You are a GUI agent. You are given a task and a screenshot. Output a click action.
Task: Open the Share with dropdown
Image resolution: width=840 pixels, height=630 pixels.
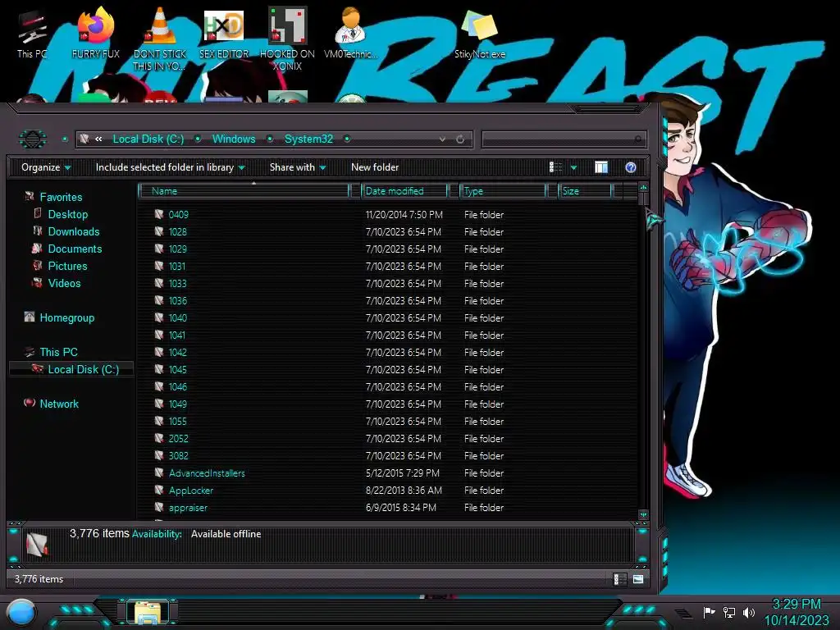point(298,167)
